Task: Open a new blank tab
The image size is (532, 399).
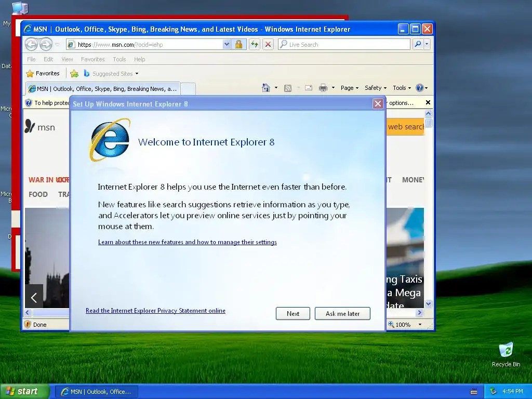Action: 188,89
